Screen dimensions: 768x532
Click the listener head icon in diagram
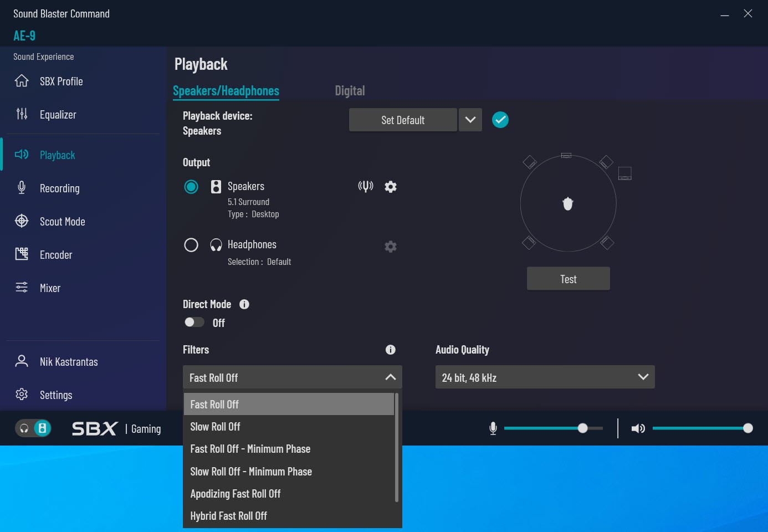568,204
